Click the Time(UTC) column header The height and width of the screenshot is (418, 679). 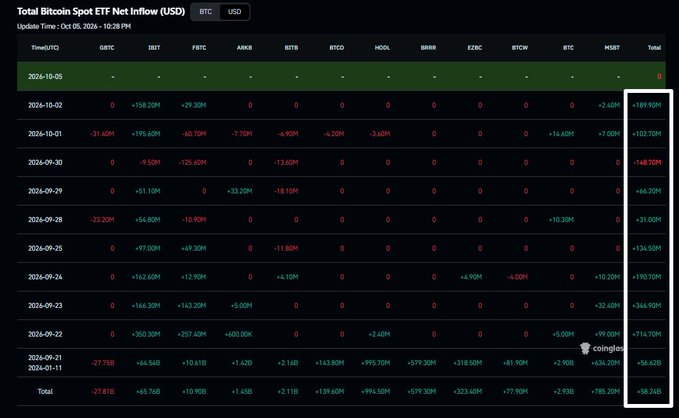click(45, 48)
